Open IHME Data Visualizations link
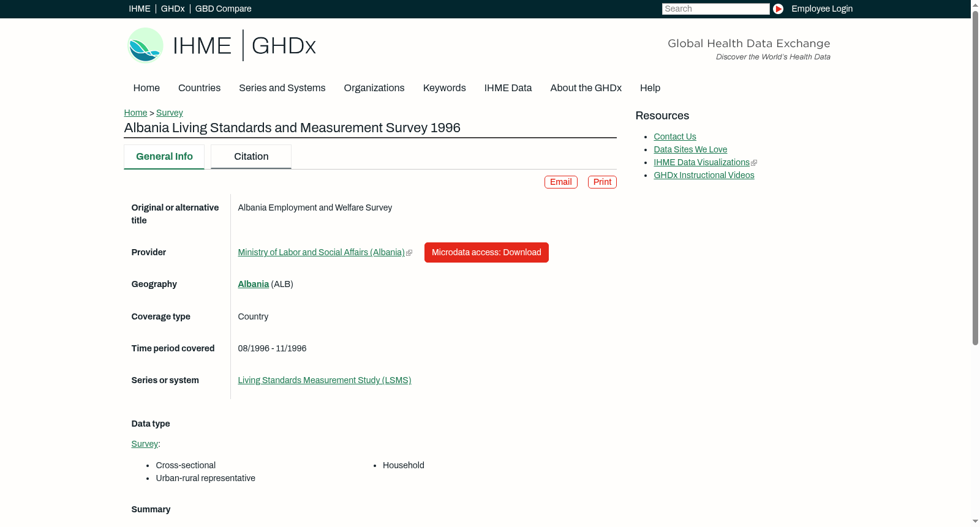Screen dimensions: 980x527 (x=701, y=162)
